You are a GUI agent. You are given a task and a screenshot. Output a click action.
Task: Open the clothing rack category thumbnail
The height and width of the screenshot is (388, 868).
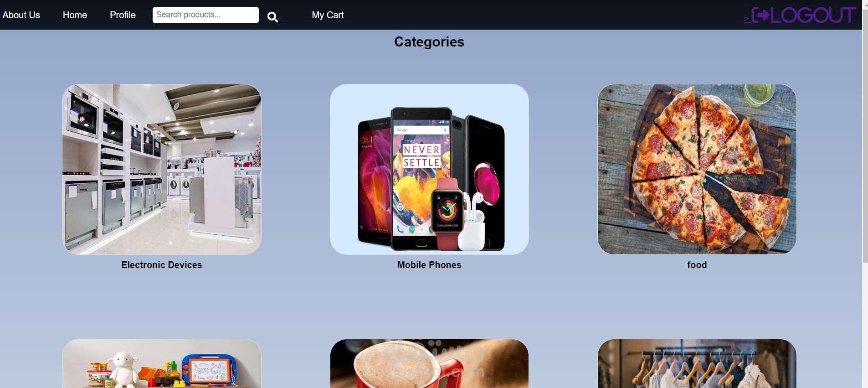(697, 363)
